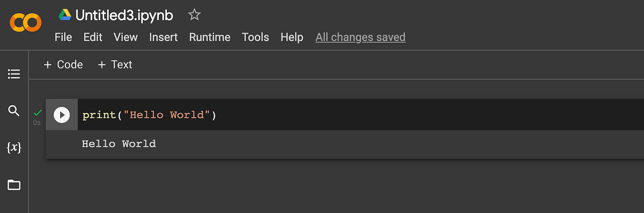
Task: Open the Help menu
Action: [x=292, y=37]
